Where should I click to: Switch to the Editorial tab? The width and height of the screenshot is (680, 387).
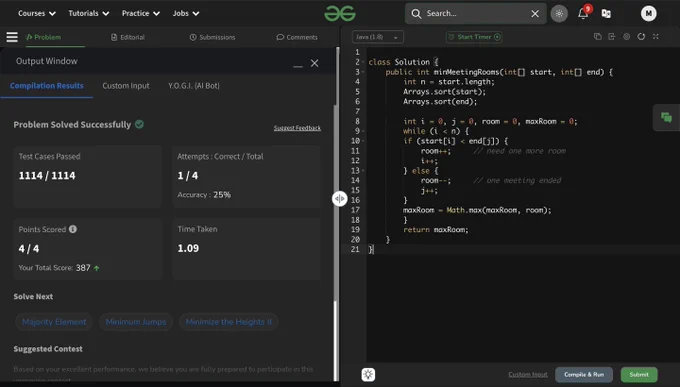pos(128,37)
